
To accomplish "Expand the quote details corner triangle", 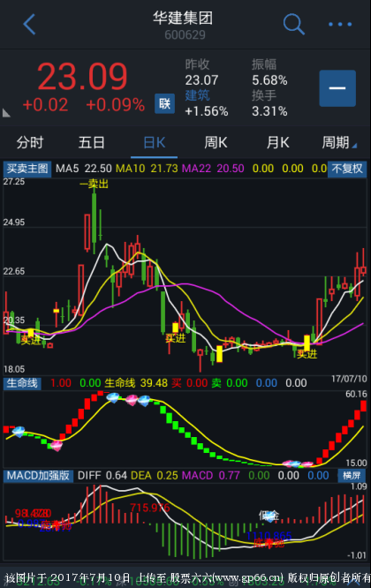I will coord(6,113).
